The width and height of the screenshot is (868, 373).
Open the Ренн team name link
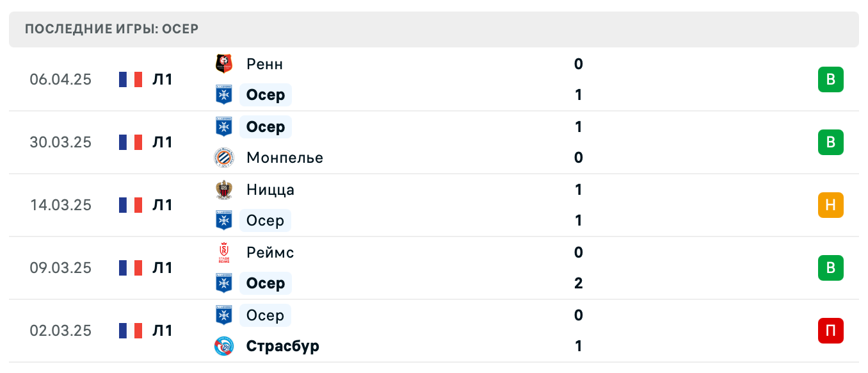point(265,64)
